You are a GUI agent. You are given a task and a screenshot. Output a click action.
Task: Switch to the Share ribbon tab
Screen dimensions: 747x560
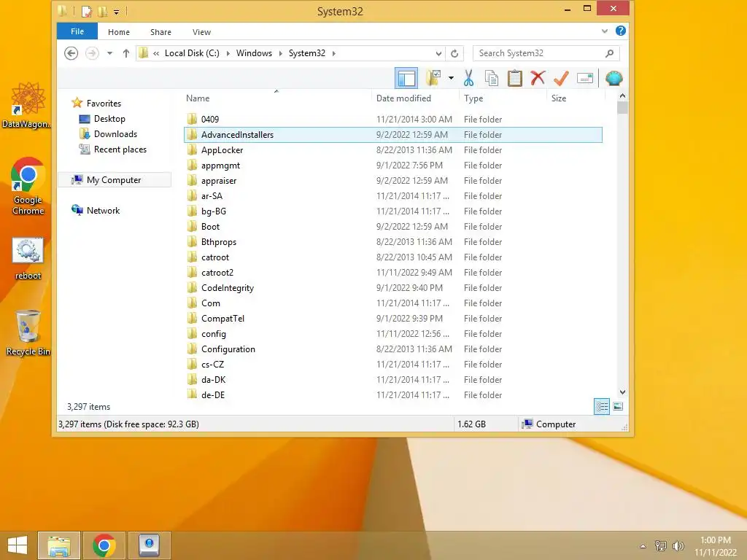160,32
